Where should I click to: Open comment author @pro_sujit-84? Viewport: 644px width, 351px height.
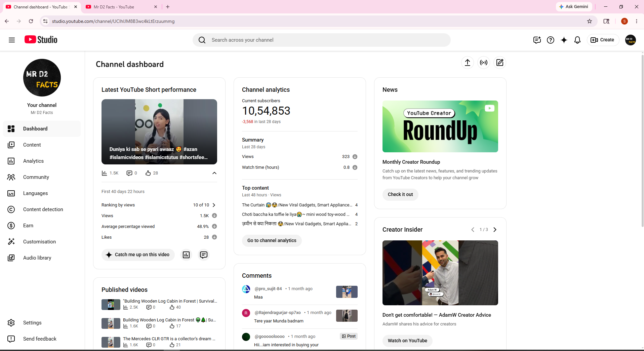point(268,289)
